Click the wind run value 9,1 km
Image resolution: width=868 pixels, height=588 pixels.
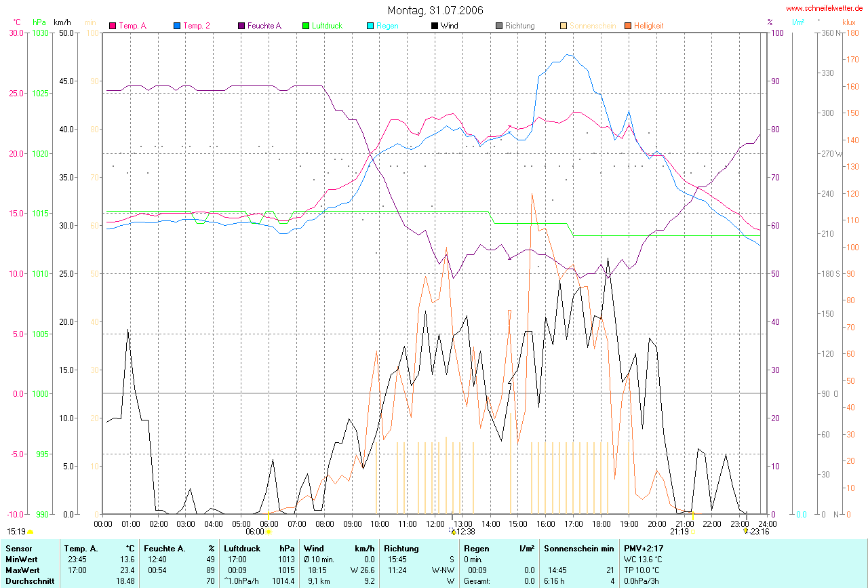[318, 581]
